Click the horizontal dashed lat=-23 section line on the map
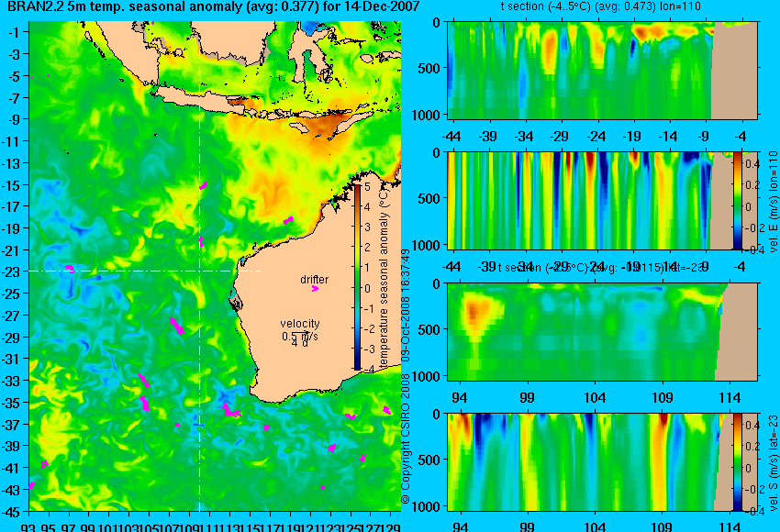This screenshot has height=532, width=780. click(145, 271)
